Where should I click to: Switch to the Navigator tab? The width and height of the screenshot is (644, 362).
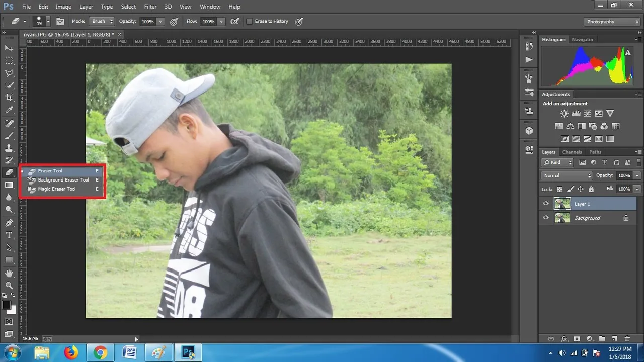583,39
